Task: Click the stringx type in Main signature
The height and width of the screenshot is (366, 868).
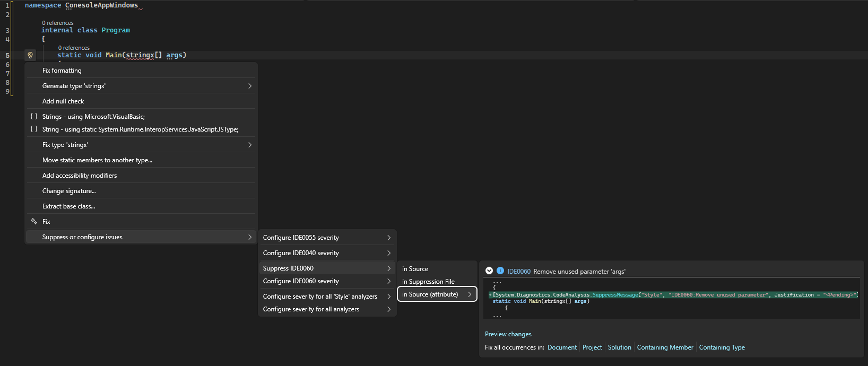Action: (140, 55)
